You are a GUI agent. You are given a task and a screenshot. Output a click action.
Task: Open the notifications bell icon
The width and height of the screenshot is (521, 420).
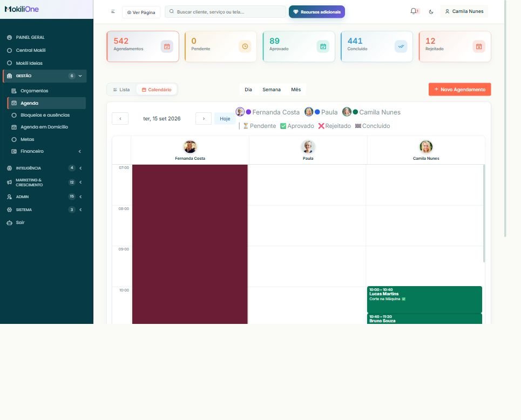tap(414, 11)
